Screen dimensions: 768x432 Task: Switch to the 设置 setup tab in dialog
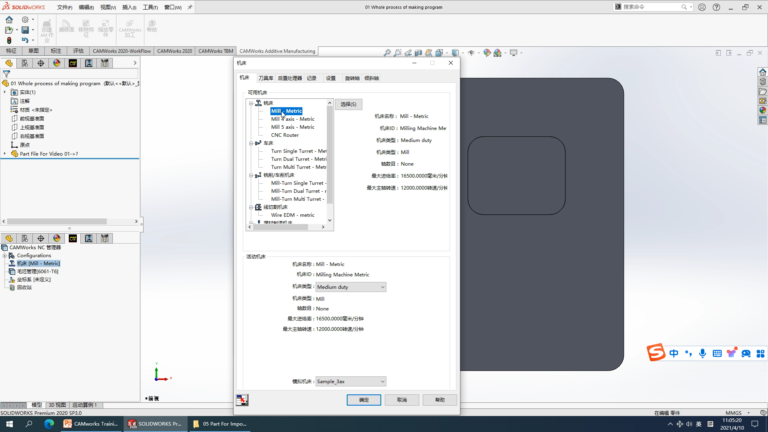[x=331, y=78]
